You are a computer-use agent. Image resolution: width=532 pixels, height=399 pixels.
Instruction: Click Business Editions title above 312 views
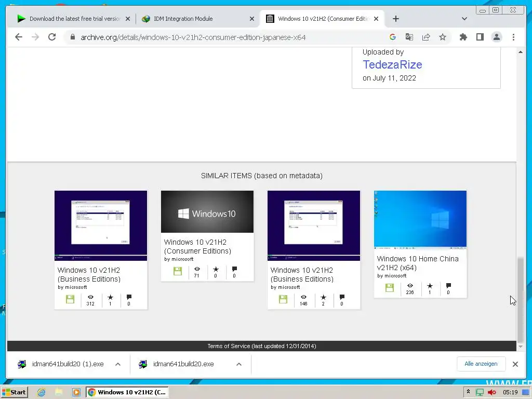tap(89, 275)
